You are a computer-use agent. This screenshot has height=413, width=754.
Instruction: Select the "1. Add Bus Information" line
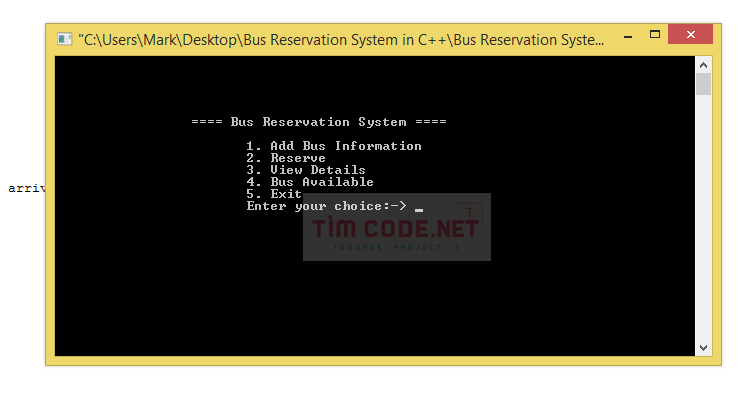(x=334, y=146)
